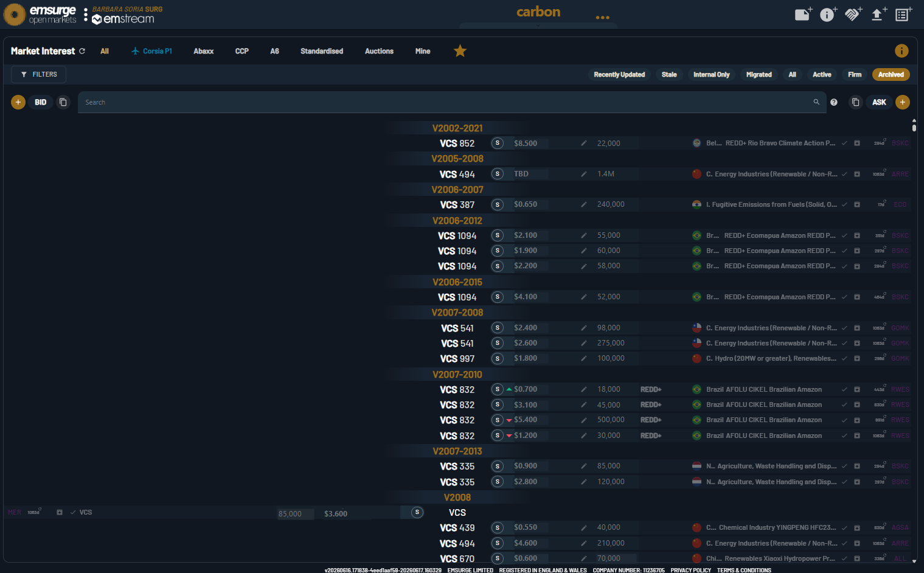Switch to the Auctions tab
924x573 pixels.
pos(380,51)
